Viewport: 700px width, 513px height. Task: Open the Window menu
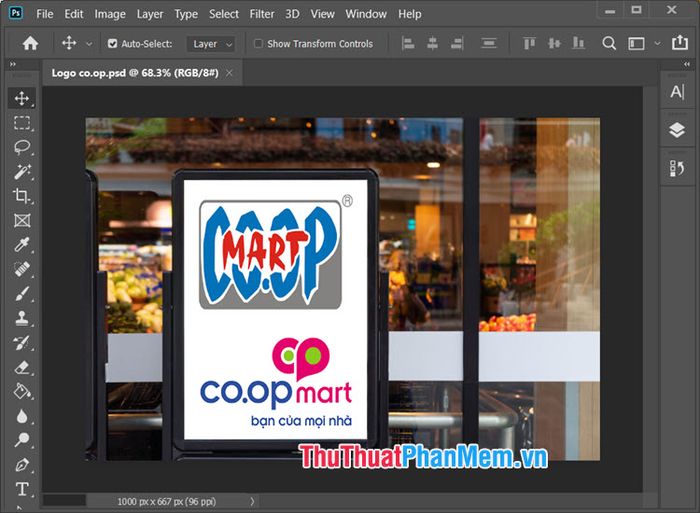tap(366, 14)
